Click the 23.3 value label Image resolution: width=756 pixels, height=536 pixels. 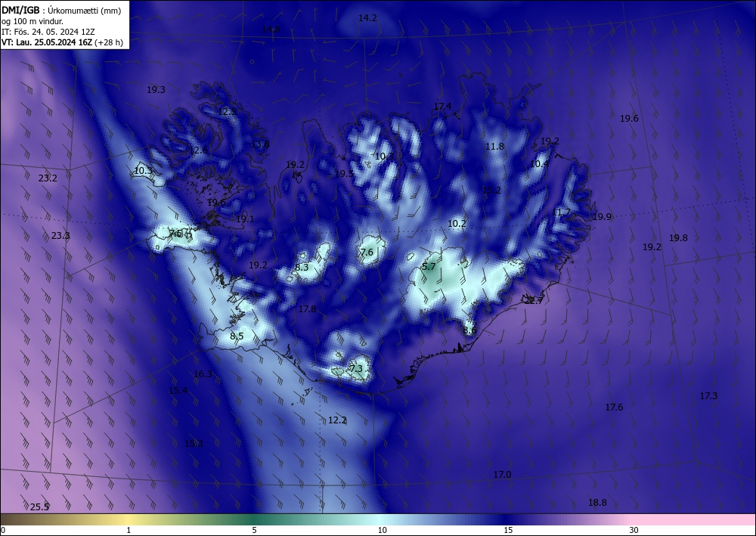pos(60,236)
